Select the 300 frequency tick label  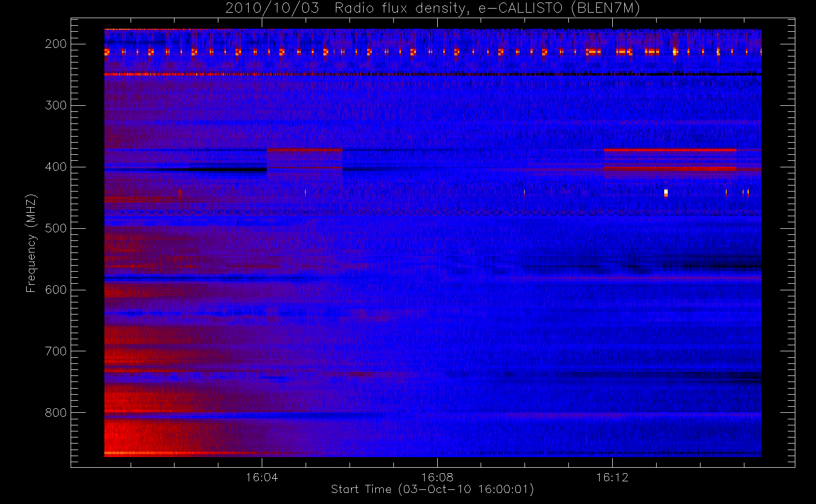[55, 105]
